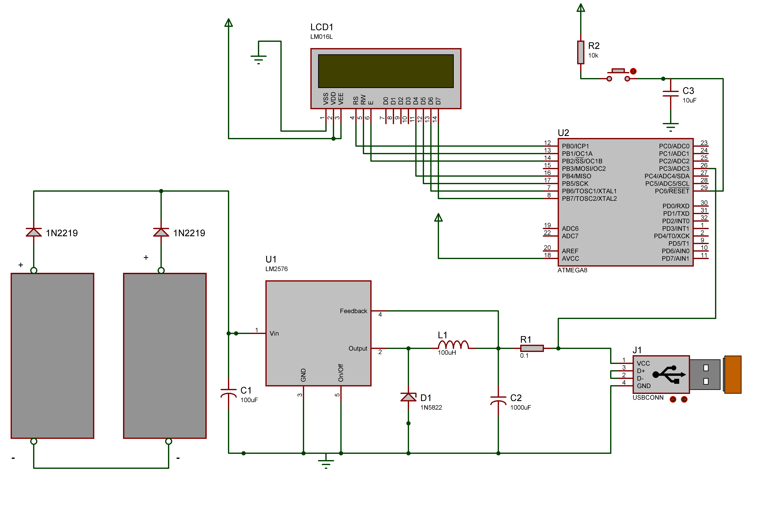Select the C2 1000uF capacitor symbol
This screenshot has height=532, width=757.
point(498,401)
